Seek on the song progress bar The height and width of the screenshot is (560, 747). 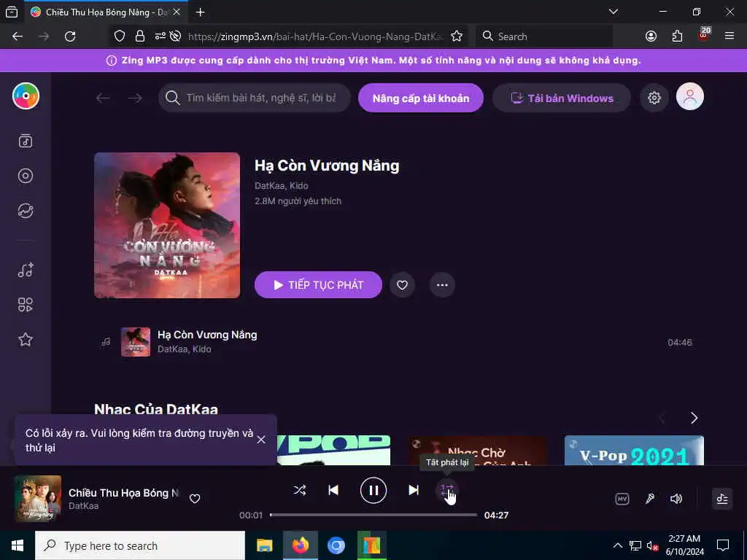pyautogui.click(x=373, y=515)
